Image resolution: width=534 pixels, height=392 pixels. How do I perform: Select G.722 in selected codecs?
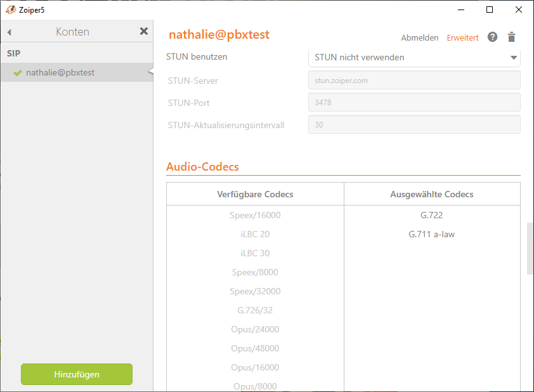(431, 215)
